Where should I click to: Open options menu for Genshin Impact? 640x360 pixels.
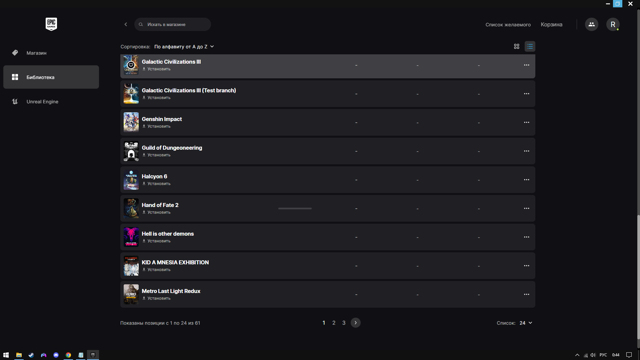[x=527, y=122]
